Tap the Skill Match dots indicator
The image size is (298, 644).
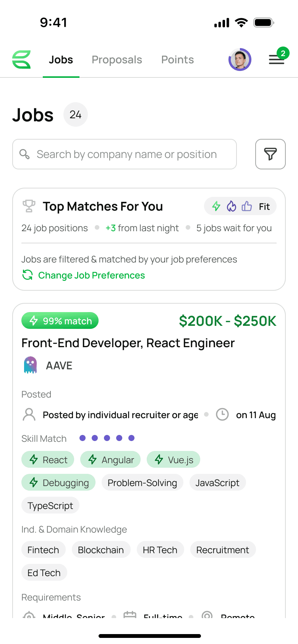pyautogui.click(x=107, y=438)
